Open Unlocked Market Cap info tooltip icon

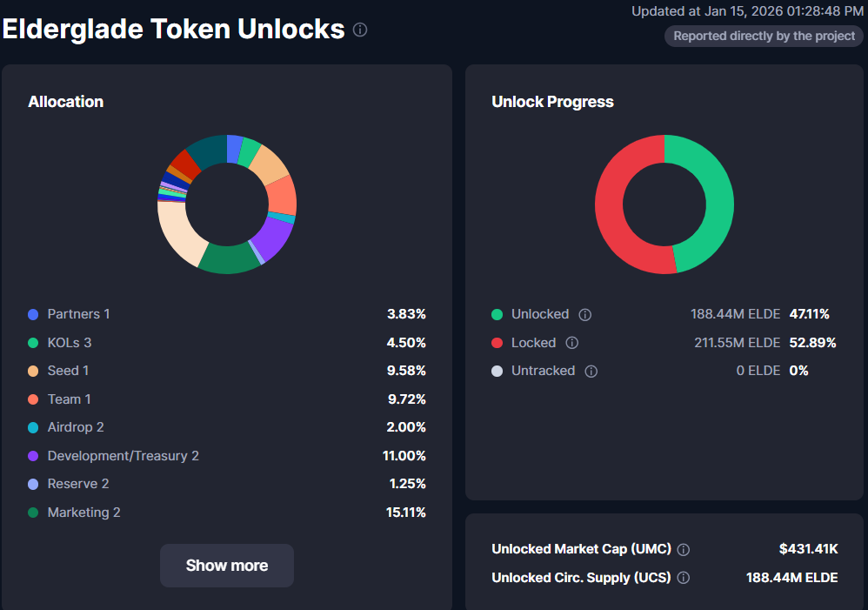pos(684,550)
